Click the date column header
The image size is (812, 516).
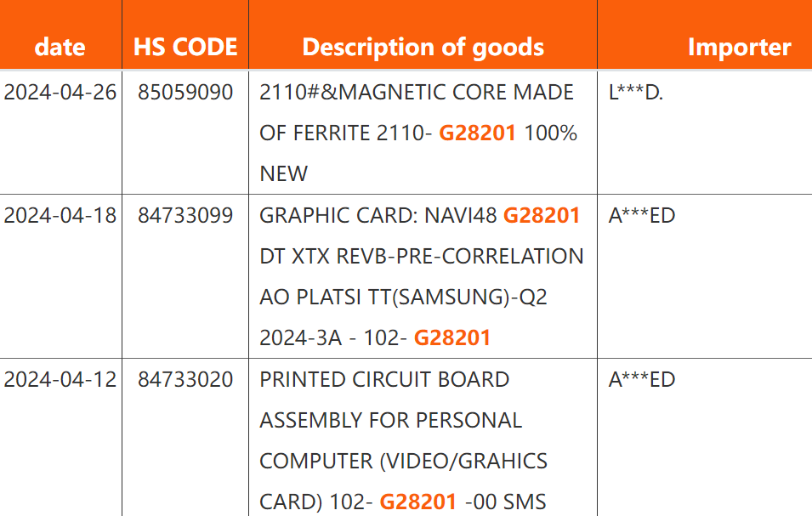click(60, 47)
